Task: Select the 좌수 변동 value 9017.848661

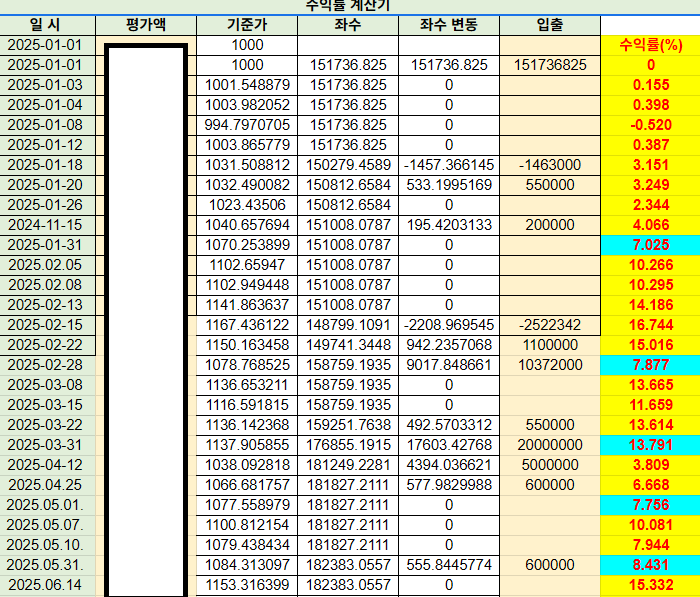Action: [x=449, y=365]
